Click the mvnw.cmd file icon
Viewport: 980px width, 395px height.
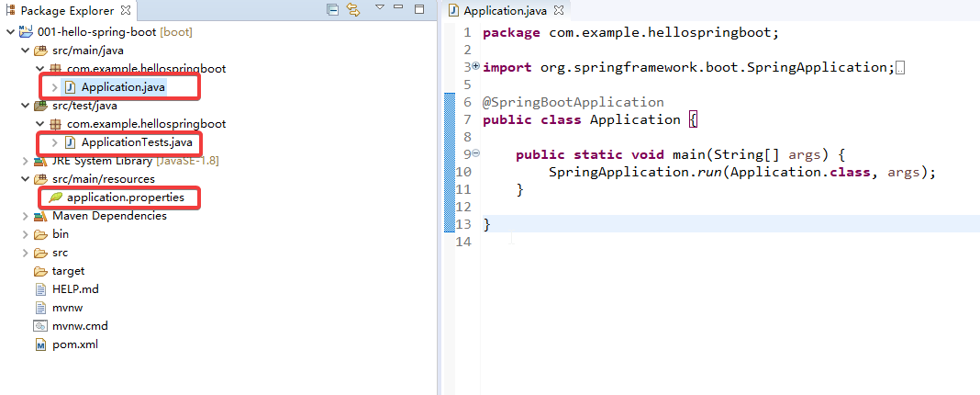(x=40, y=326)
